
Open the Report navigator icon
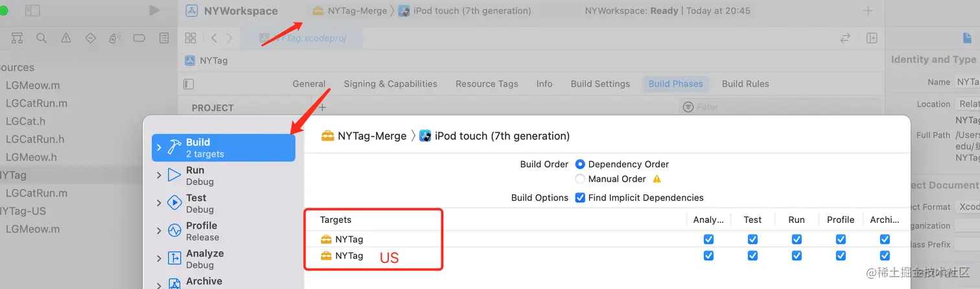tap(164, 38)
